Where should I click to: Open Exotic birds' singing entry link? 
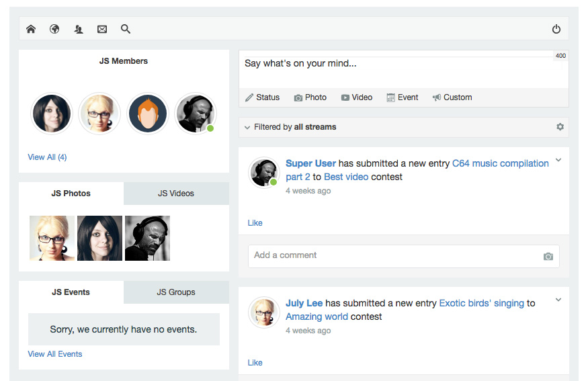(x=482, y=303)
